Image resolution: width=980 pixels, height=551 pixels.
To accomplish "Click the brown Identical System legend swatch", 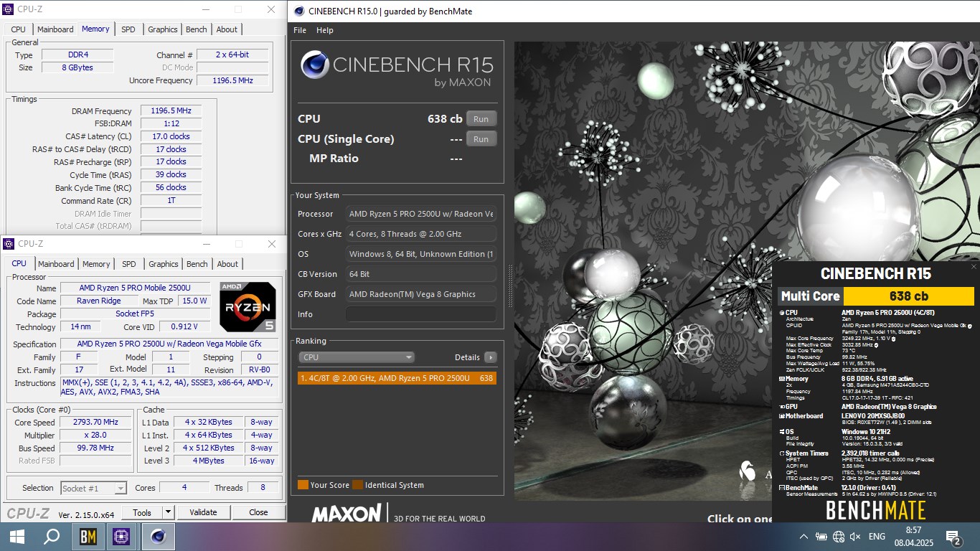I will [x=357, y=485].
